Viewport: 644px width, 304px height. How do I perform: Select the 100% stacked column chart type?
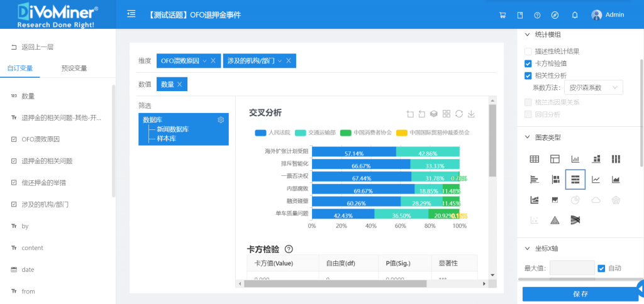(x=616, y=159)
